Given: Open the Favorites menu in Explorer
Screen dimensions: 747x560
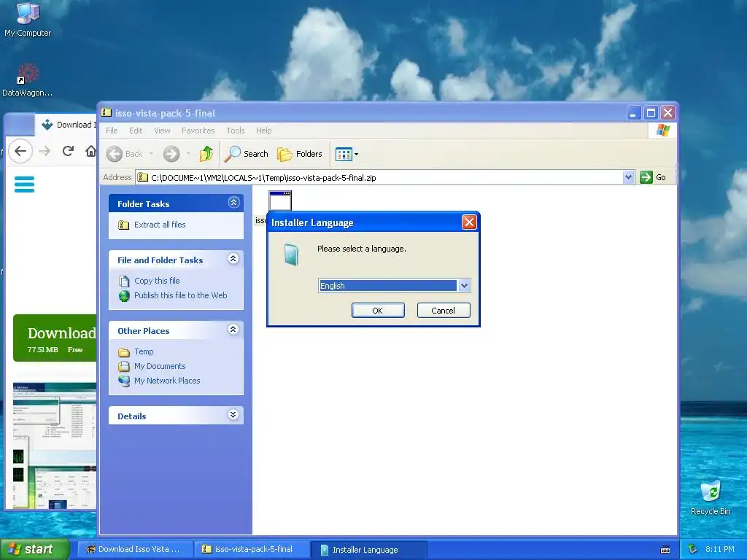Looking at the screenshot, I should click(x=198, y=131).
